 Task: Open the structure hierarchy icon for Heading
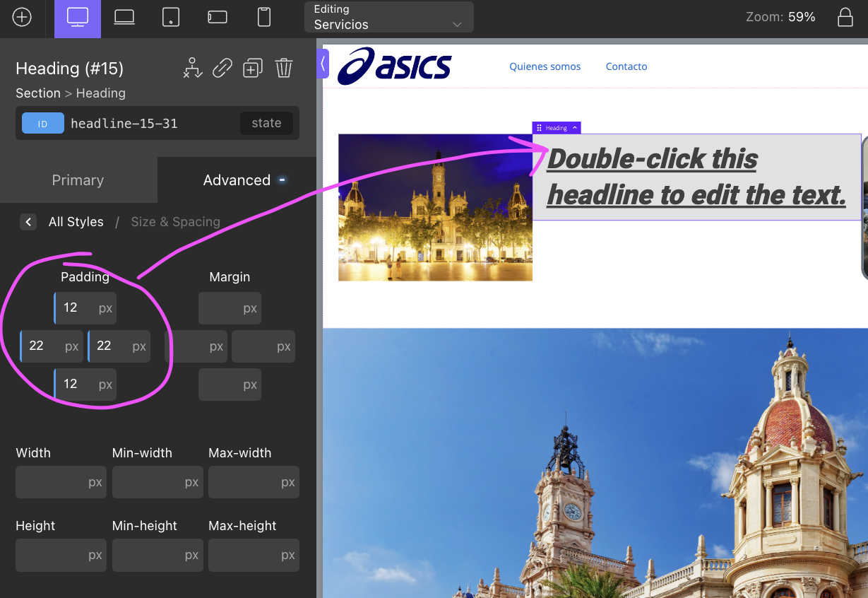[x=193, y=68]
